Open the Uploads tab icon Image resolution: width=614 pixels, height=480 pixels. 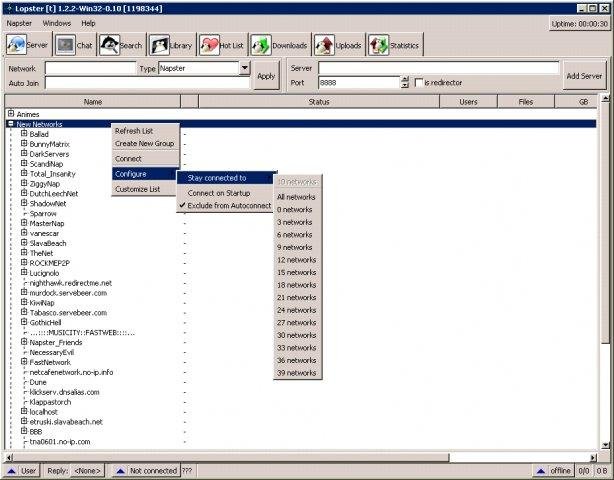tap(325, 45)
